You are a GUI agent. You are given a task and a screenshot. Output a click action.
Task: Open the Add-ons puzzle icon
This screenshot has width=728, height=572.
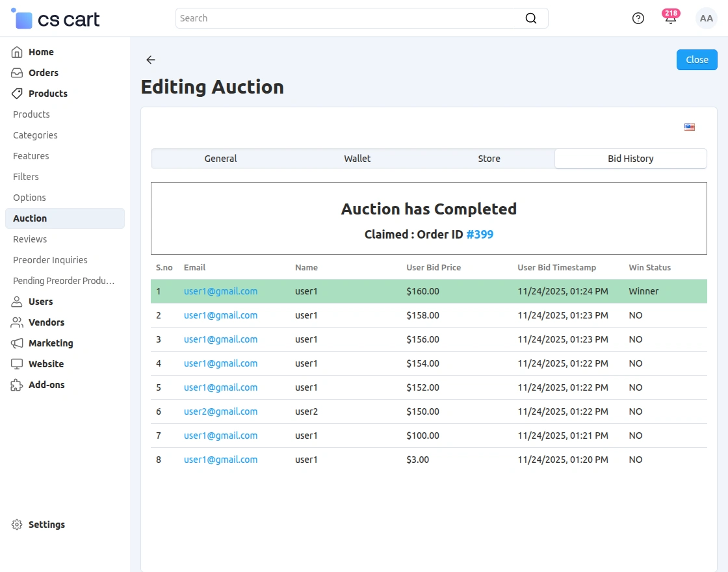click(x=17, y=385)
